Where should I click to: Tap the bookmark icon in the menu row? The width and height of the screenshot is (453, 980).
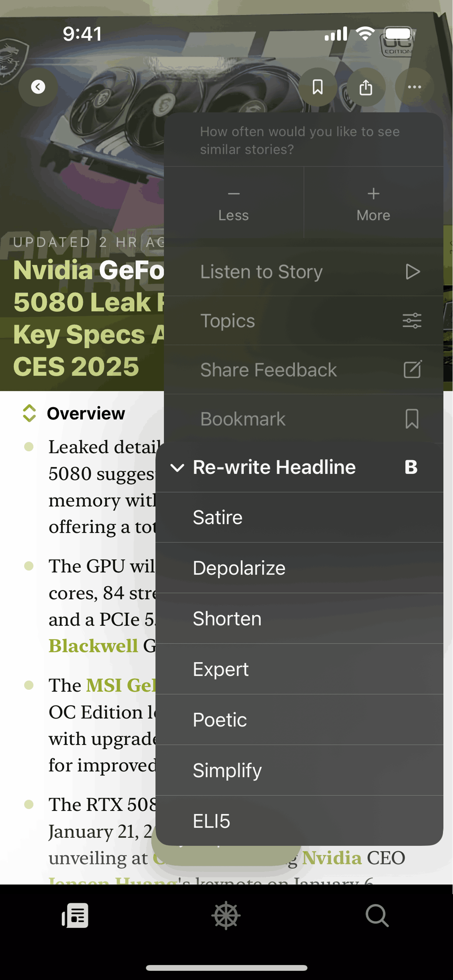[412, 419]
